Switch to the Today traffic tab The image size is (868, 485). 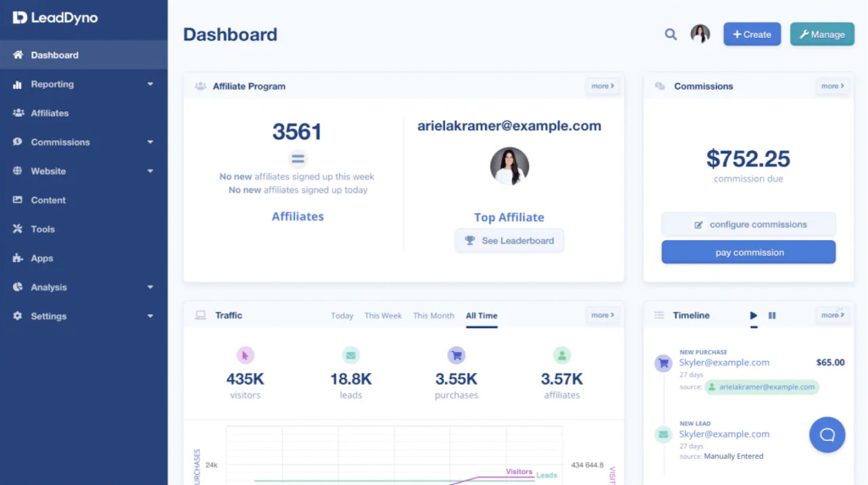[x=342, y=315]
